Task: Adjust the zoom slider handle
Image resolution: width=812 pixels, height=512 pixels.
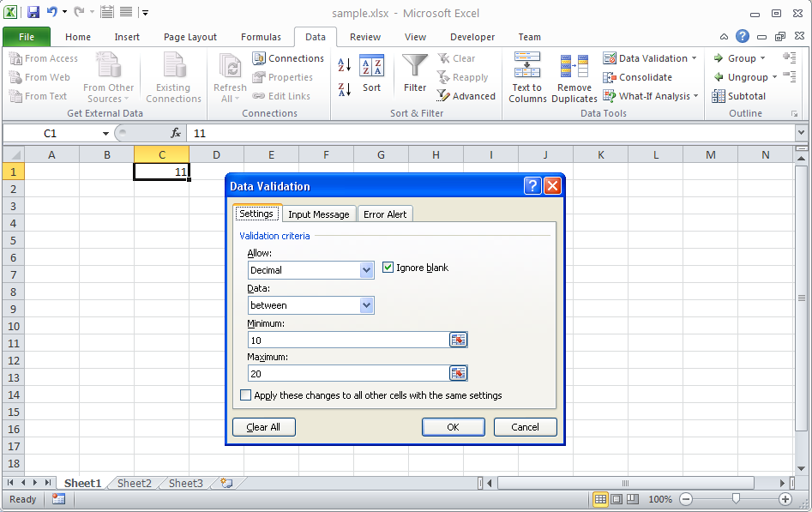Action: pyautogui.click(x=736, y=499)
